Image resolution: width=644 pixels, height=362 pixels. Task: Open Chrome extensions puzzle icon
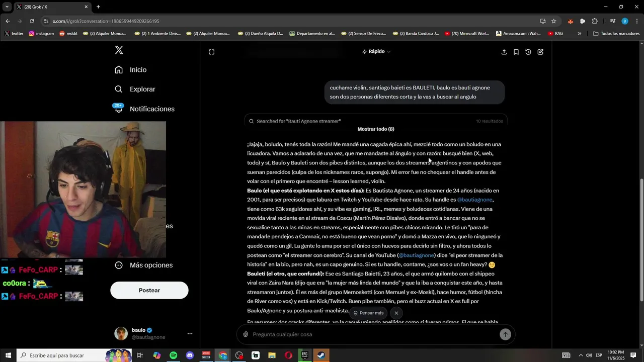595,21
